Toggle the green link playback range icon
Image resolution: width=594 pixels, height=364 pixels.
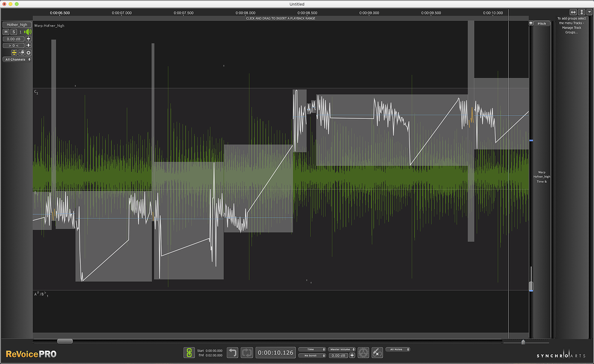click(189, 353)
